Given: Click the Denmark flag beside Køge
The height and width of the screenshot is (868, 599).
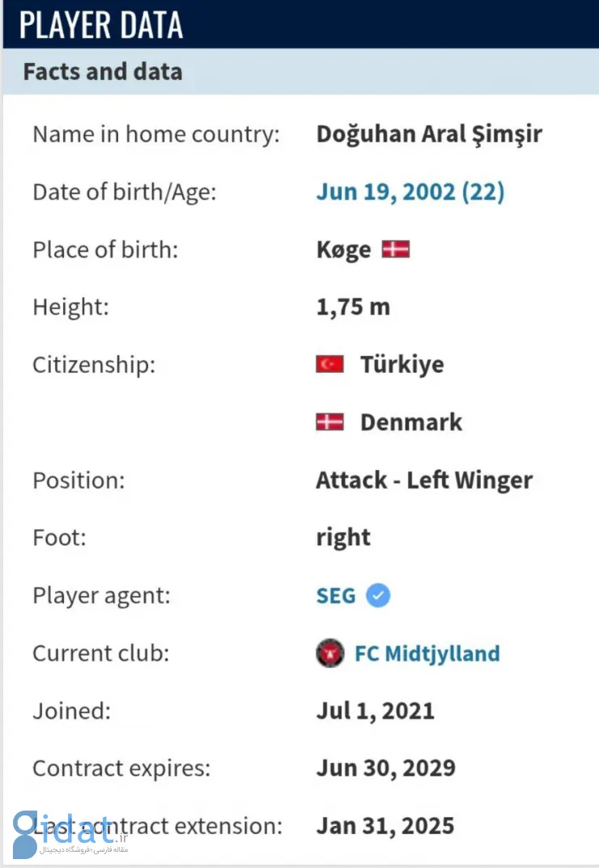Looking at the screenshot, I should pyautogui.click(x=396, y=249).
